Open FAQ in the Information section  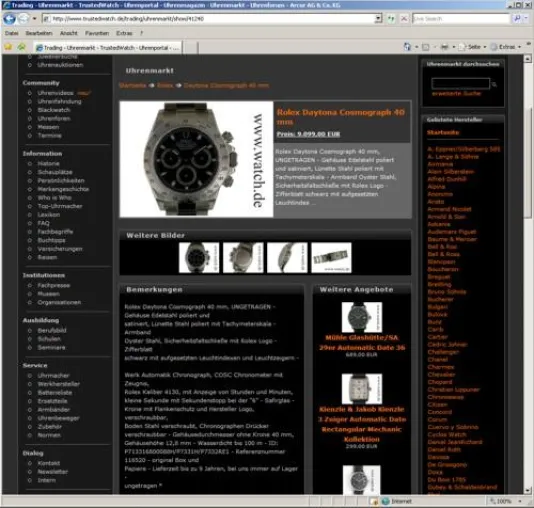[x=43, y=223]
